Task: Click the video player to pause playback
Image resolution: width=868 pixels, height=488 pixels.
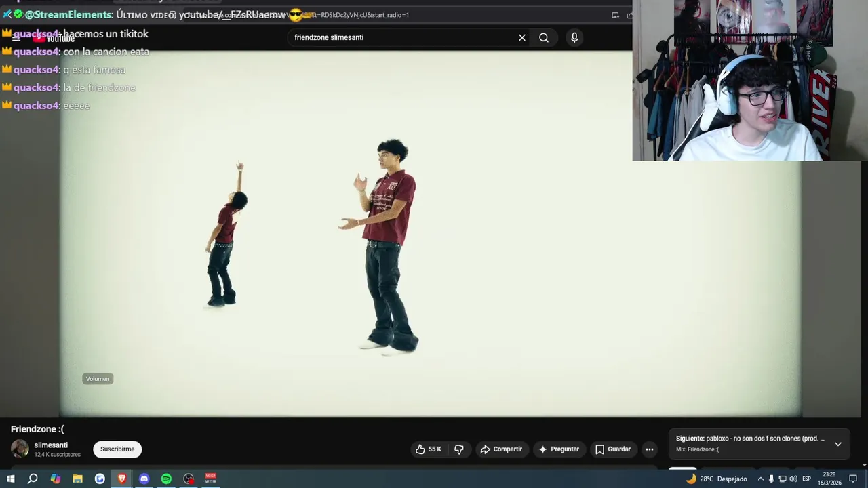Action: (x=430, y=234)
